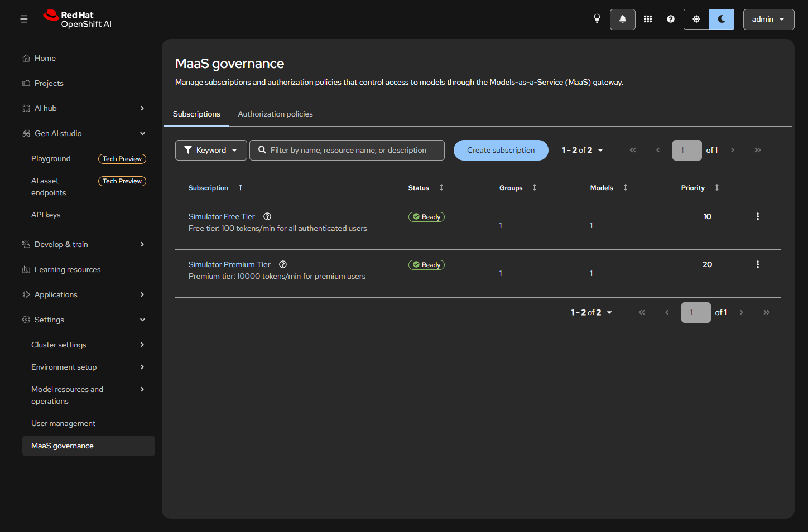The height and width of the screenshot is (532, 808).
Task: Open kebab menu for Simulator Premium Tier
Action: (758, 264)
